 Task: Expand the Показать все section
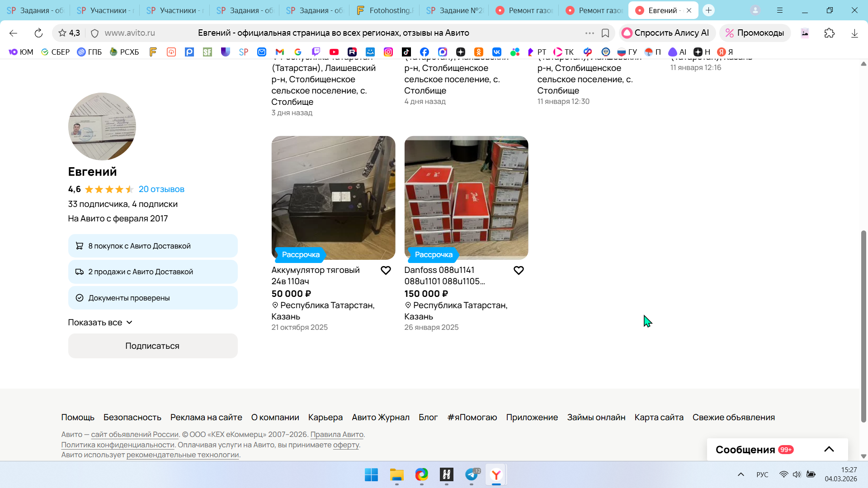click(x=100, y=322)
